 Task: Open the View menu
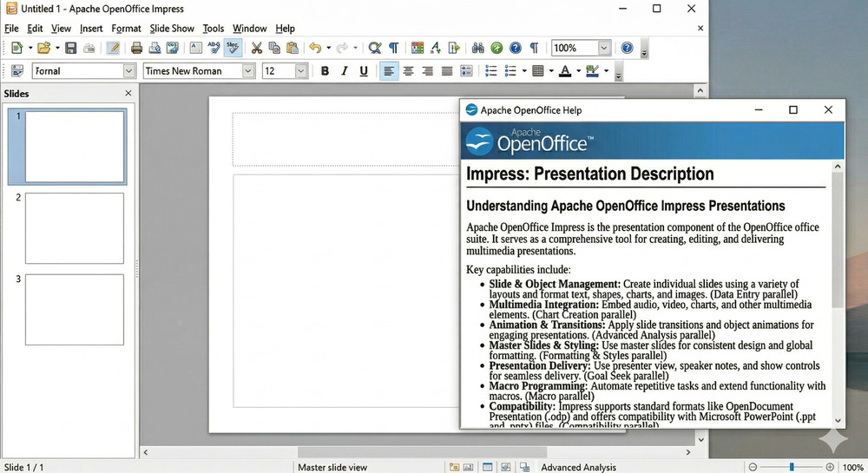tap(61, 29)
